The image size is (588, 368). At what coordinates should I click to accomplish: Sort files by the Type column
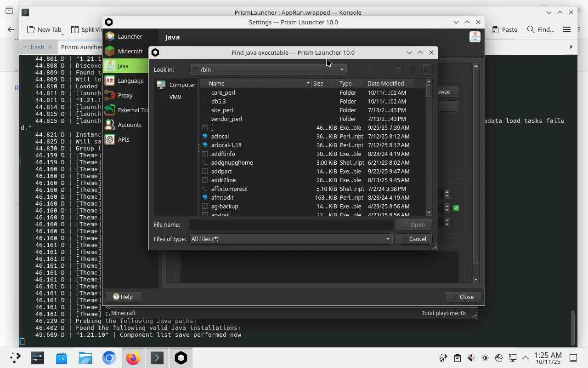pyautogui.click(x=352, y=83)
